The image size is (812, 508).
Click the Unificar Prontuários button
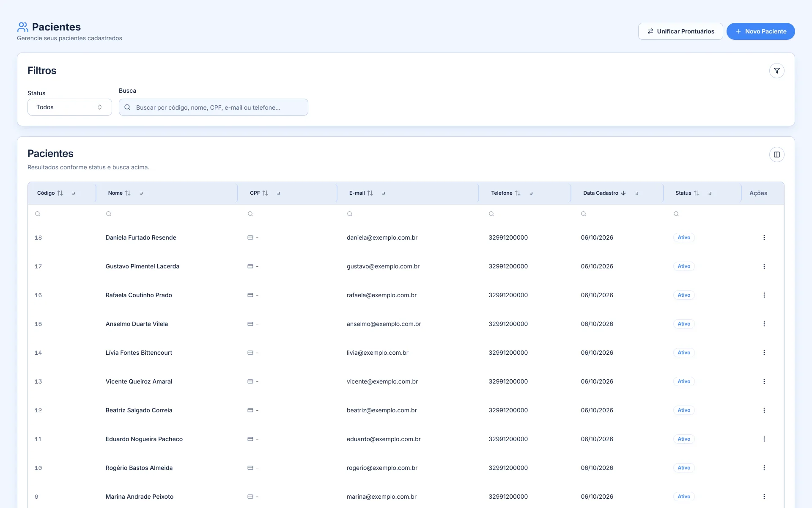point(680,31)
